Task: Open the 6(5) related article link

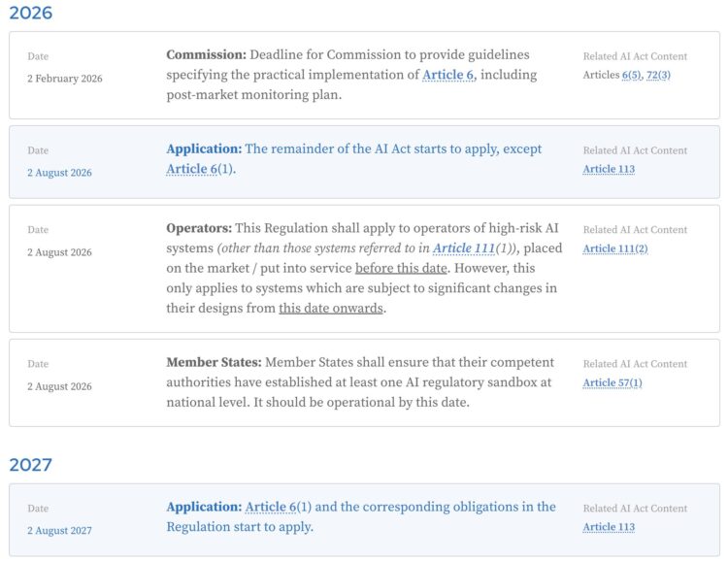Action: click(x=632, y=75)
